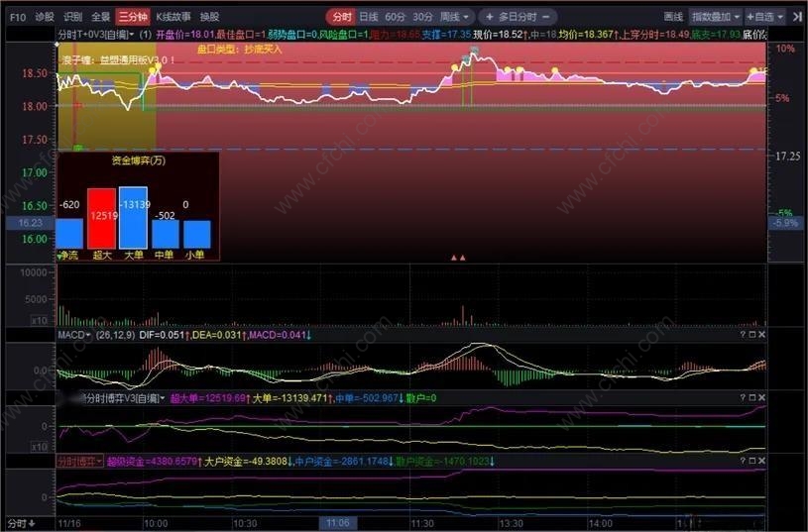Screen dimensions: 808x532
Task: Close the bottom 分时博弈 panel
Action: click(761, 461)
